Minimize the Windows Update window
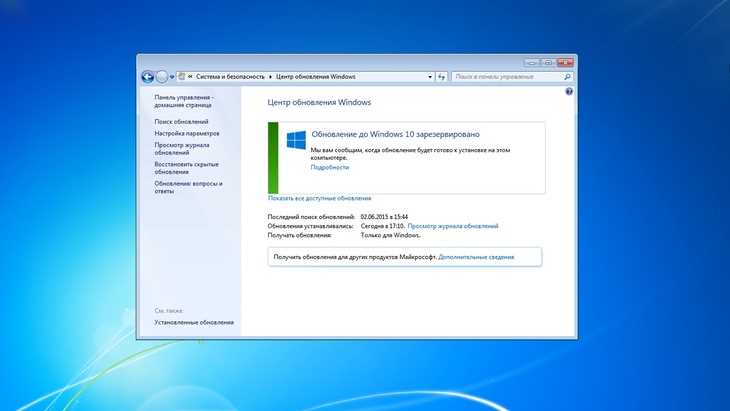This screenshot has height=411, width=730. pyautogui.click(x=532, y=62)
